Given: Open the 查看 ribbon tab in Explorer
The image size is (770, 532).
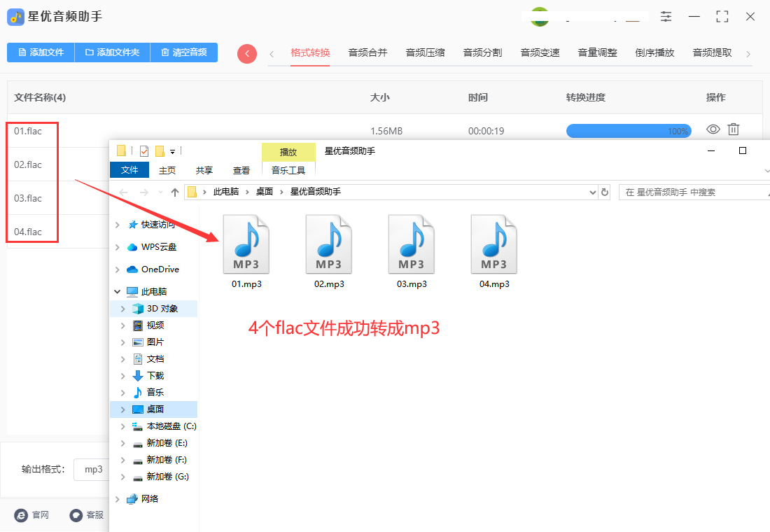Looking at the screenshot, I should (241, 169).
